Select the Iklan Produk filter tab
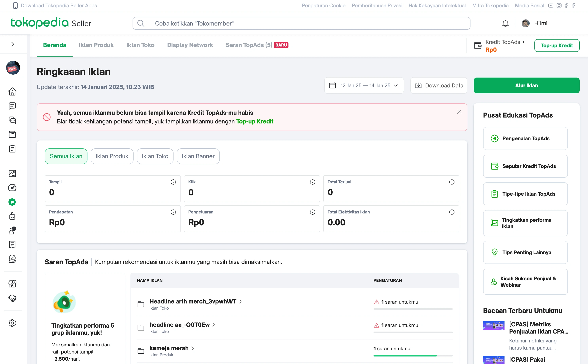Viewport: 588px width, 364px height. tap(112, 156)
